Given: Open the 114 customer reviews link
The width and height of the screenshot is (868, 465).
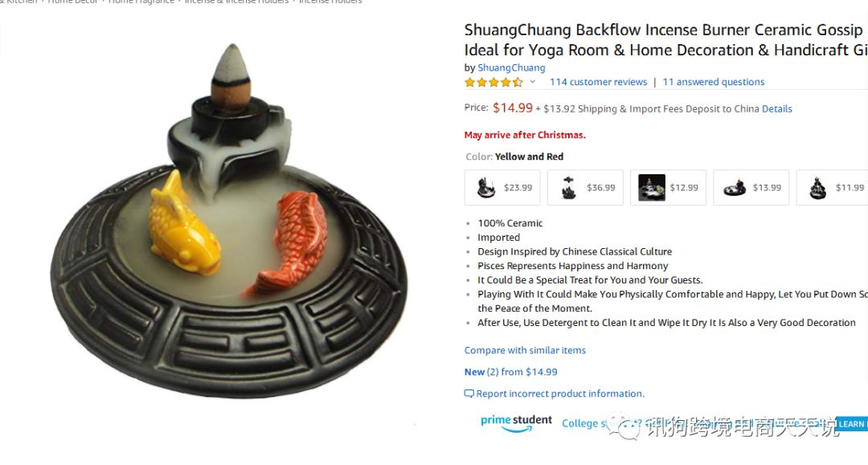Looking at the screenshot, I should [598, 82].
